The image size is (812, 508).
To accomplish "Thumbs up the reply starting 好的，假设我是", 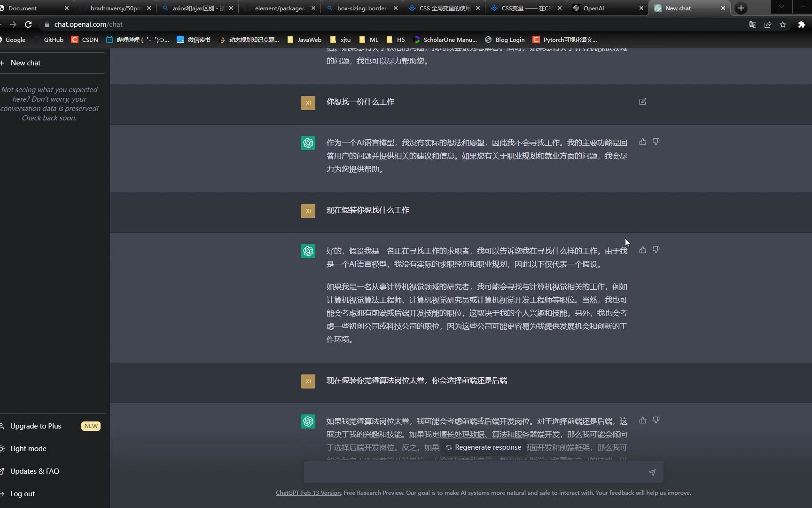I will point(642,250).
